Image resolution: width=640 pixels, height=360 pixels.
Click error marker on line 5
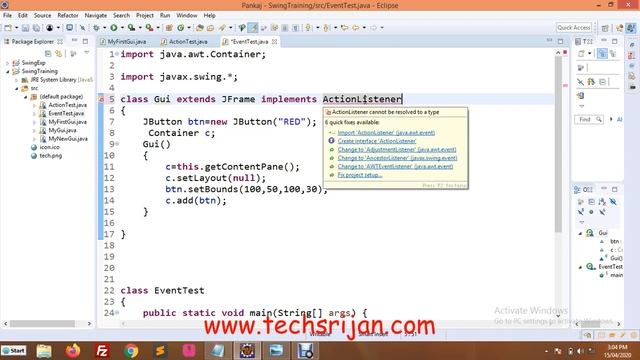coord(101,99)
